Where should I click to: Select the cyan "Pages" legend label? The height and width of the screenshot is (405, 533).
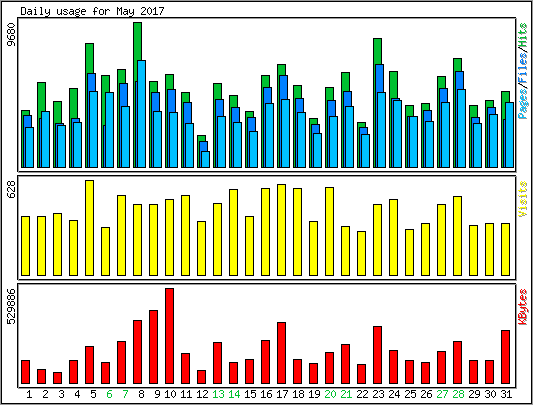[x=522, y=103]
